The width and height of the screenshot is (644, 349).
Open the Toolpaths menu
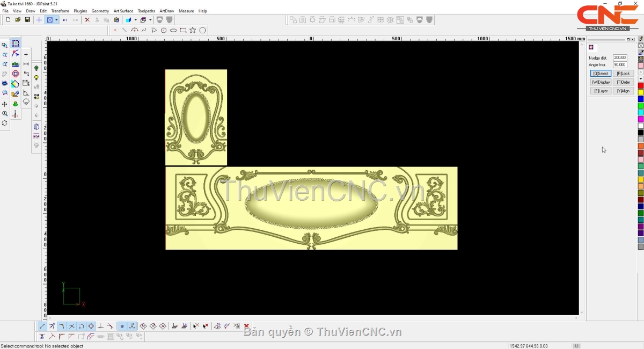pyautogui.click(x=146, y=11)
